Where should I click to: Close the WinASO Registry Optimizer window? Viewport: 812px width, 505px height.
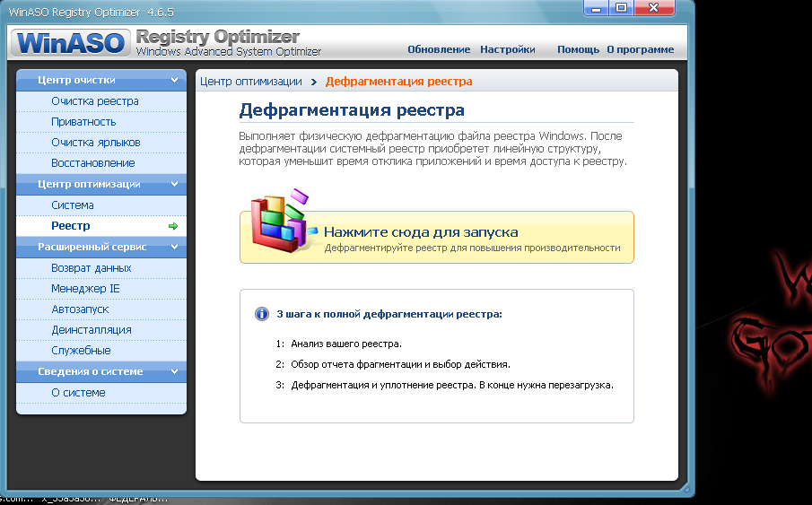(x=654, y=8)
